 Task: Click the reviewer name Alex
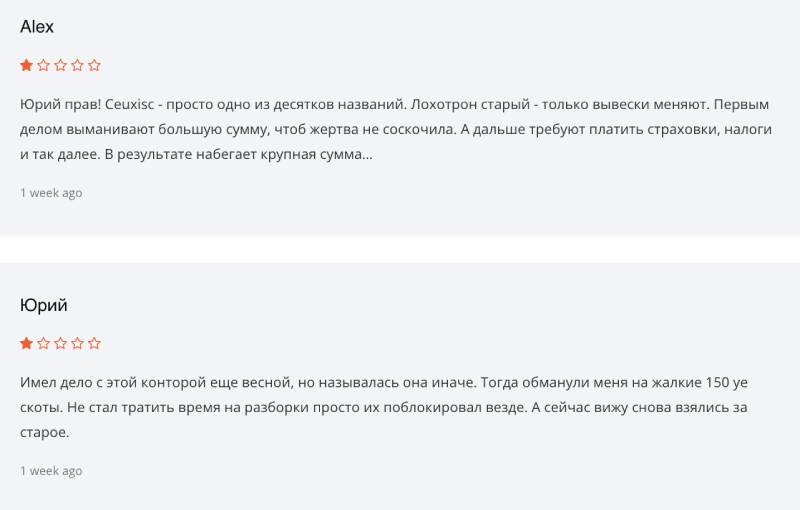[x=37, y=27]
